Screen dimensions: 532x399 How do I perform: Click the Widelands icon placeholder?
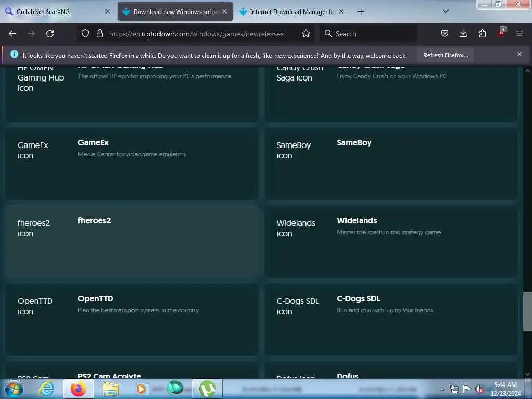[x=296, y=229]
